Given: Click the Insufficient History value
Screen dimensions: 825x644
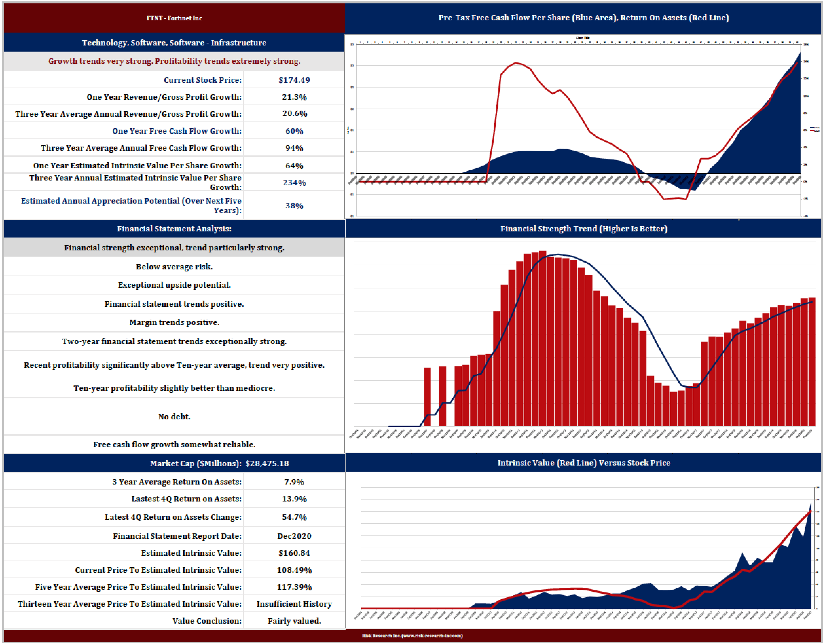Looking at the screenshot, I should pyautogui.click(x=294, y=604).
